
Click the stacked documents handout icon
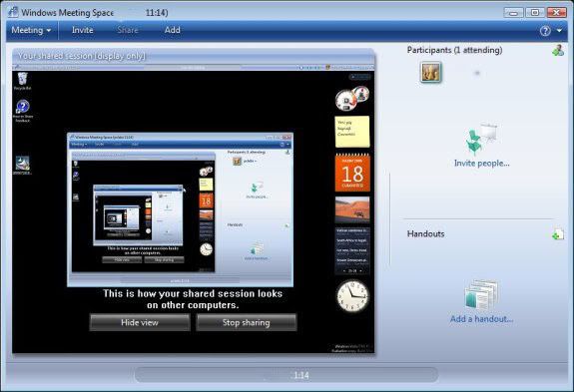click(x=481, y=294)
